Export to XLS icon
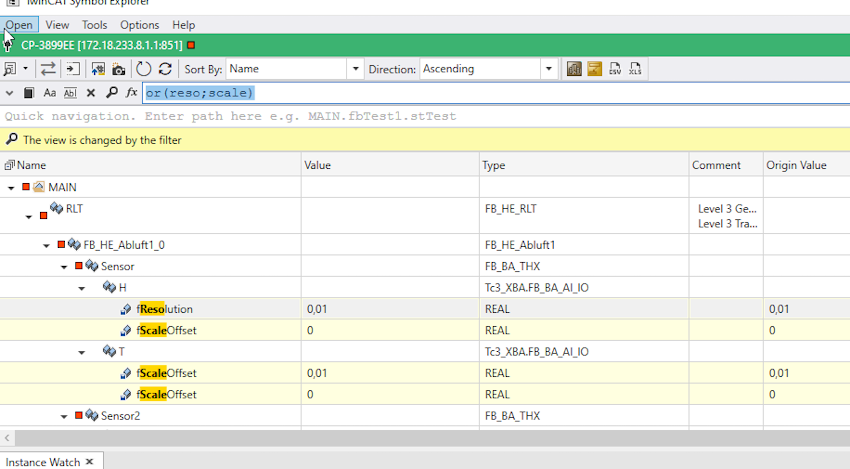This screenshot has height=469, width=850. [635, 69]
